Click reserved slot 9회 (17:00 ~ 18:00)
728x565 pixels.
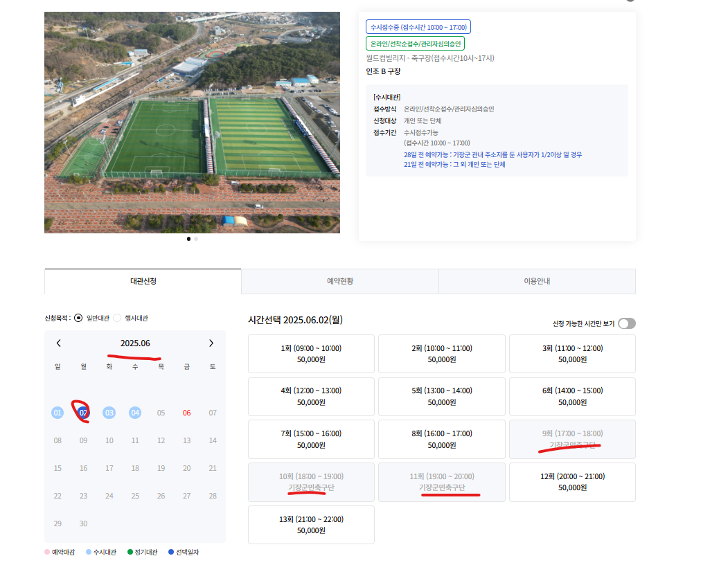click(x=572, y=439)
